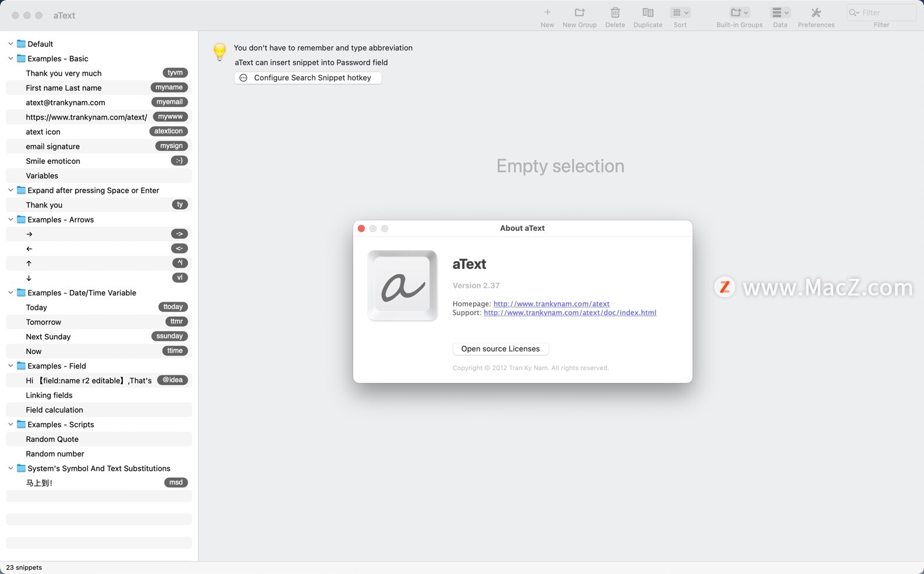Select the email signature snippet
This screenshot has width=924, height=574.
coord(99,146)
